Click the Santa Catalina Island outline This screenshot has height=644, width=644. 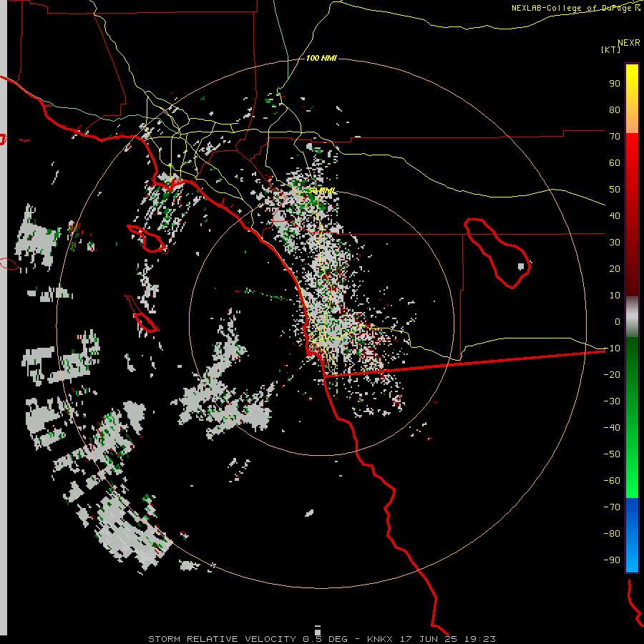(147, 238)
